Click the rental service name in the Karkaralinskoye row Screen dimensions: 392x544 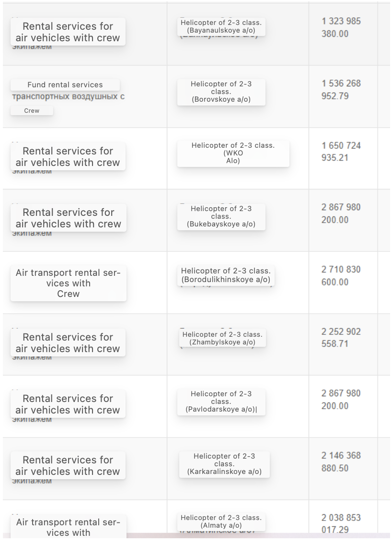[68, 465]
